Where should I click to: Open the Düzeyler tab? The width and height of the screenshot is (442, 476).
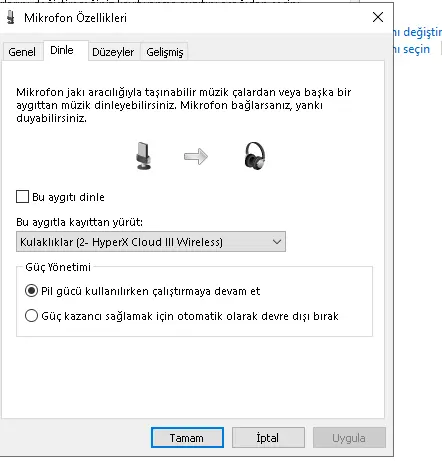click(x=113, y=52)
